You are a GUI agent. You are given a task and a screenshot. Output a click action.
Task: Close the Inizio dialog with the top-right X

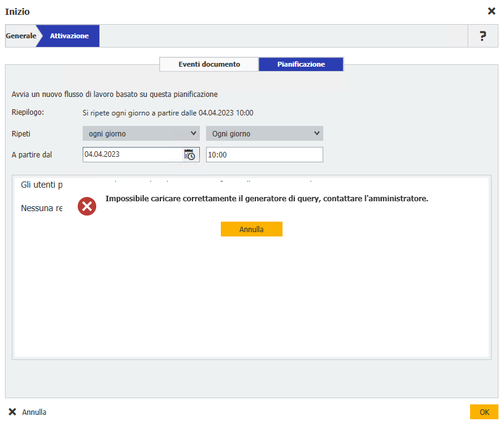[491, 11]
